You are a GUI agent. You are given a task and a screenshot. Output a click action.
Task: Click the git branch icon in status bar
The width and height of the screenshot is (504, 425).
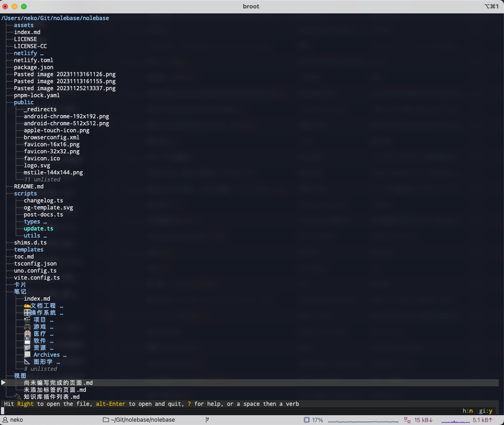[x=207, y=420]
